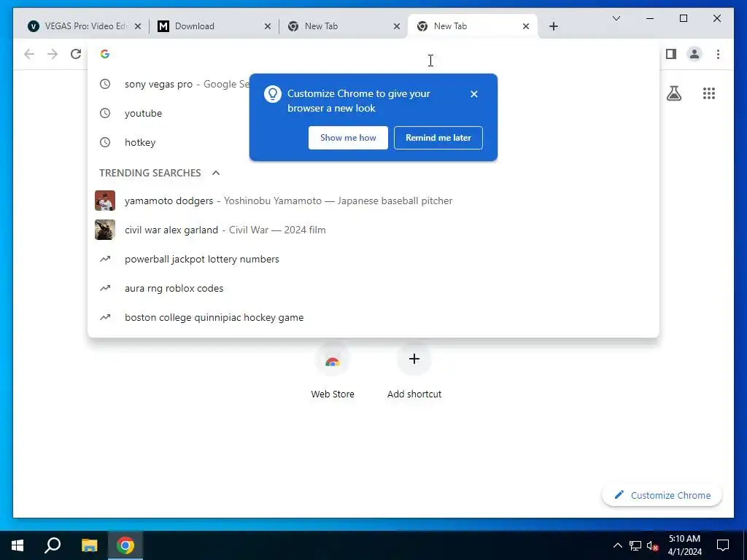Close the active New Tab

coord(526,26)
